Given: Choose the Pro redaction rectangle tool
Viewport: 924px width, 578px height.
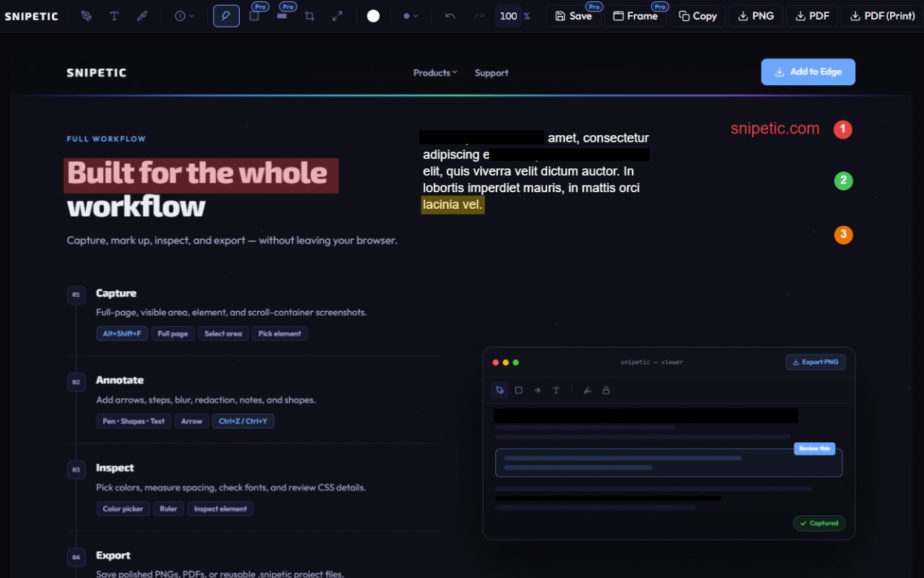Looking at the screenshot, I should click(282, 16).
